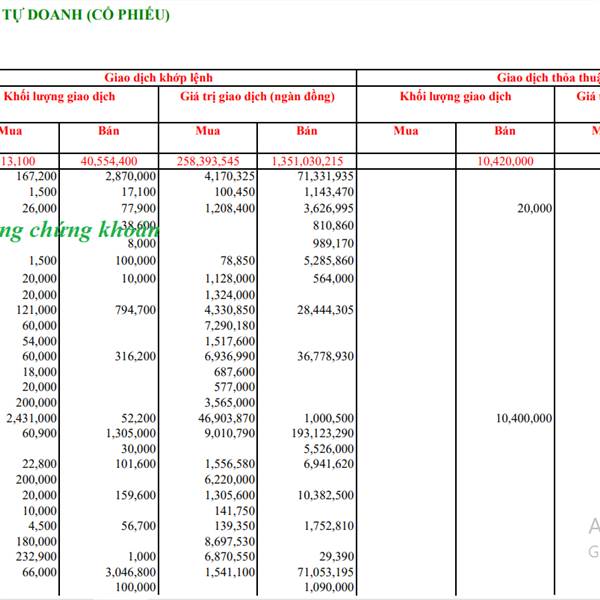
Task: Click the cell '6,220,000'
Action: click(230, 479)
